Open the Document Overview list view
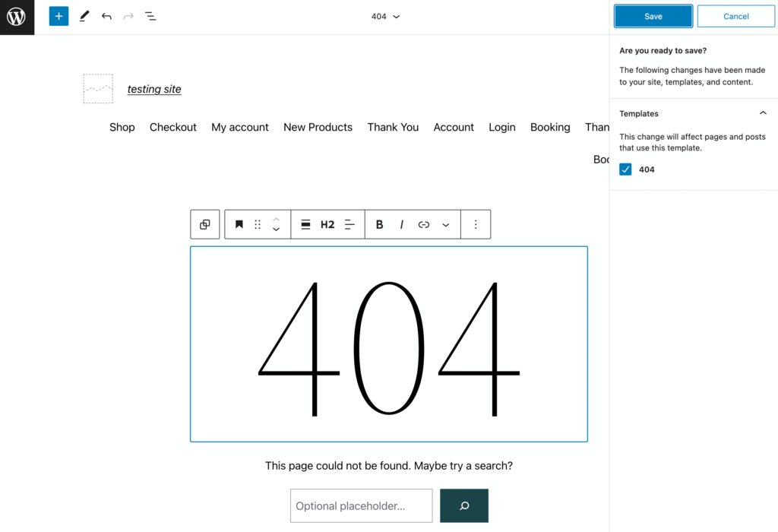The image size is (778, 532). [x=150, y=16]
